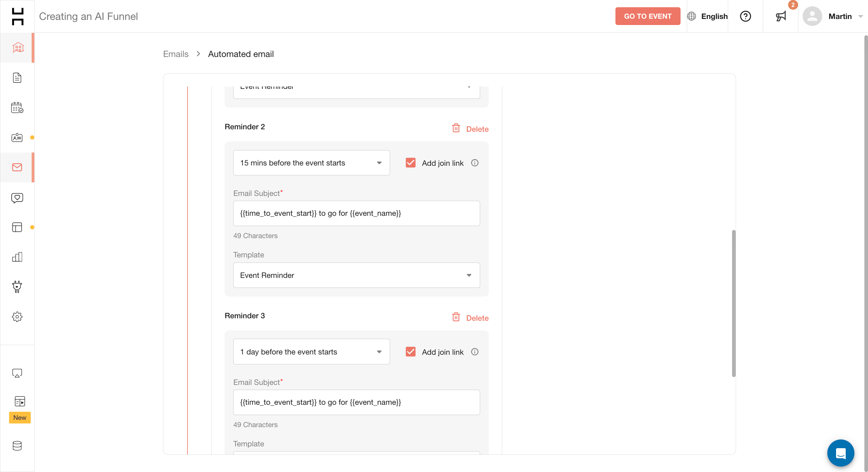The height and width of the screenshot is (472, 868).
Task: Click the globe language icon
Action: (x=691, y=16)
